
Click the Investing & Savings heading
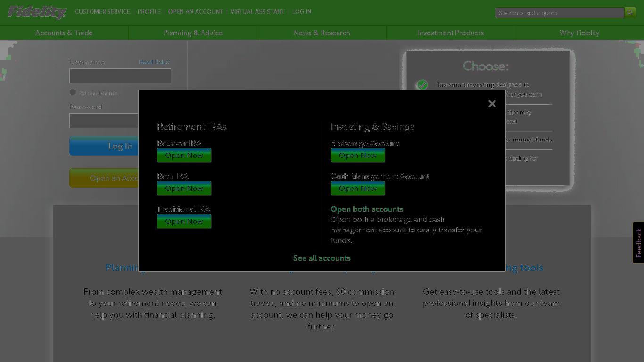372,127
